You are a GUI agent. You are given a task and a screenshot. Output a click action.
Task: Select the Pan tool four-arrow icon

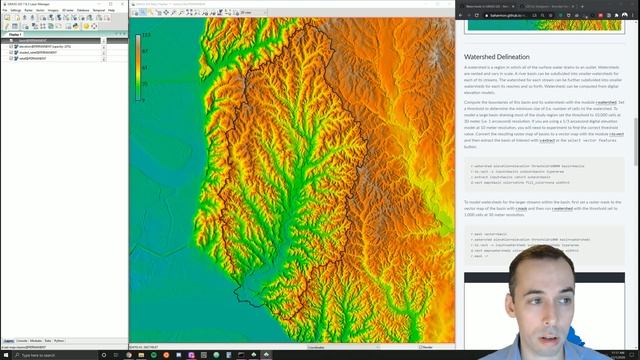[166, 13]
